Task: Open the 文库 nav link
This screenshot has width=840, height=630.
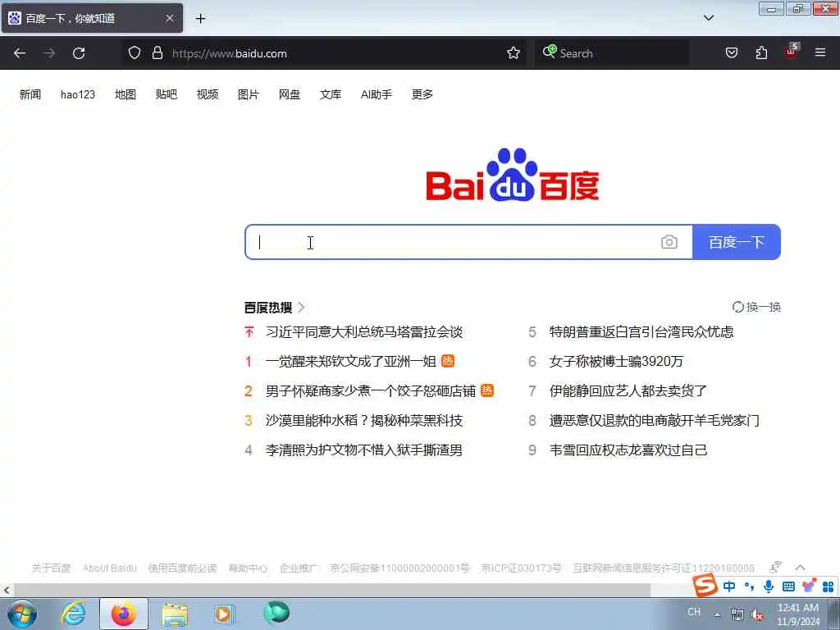Action: point(331,95)
